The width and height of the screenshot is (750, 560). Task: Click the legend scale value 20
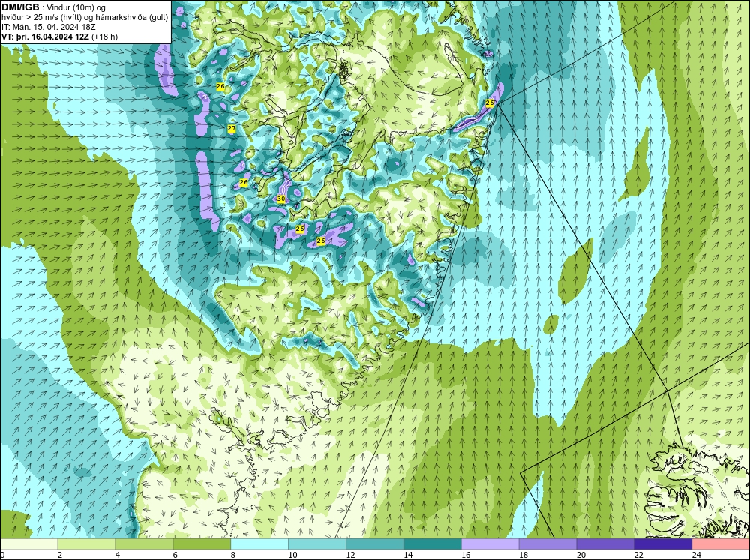pos(581,555)
